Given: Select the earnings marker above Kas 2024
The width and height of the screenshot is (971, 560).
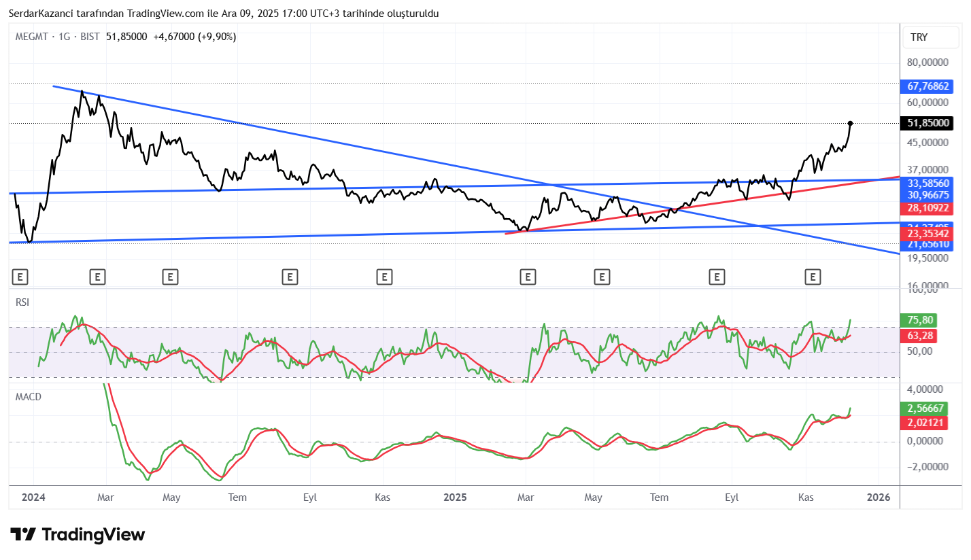Looking at the screenshot, I should pos(385,277).
